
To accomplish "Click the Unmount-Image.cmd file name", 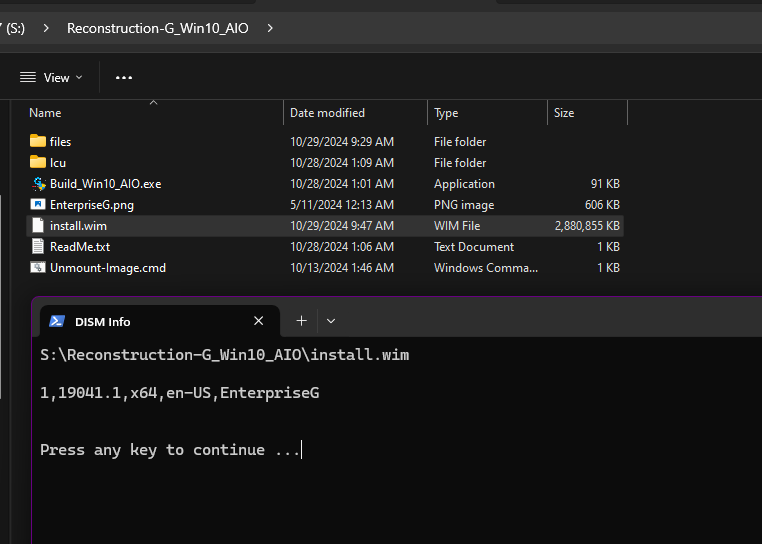I will [108, 268].
